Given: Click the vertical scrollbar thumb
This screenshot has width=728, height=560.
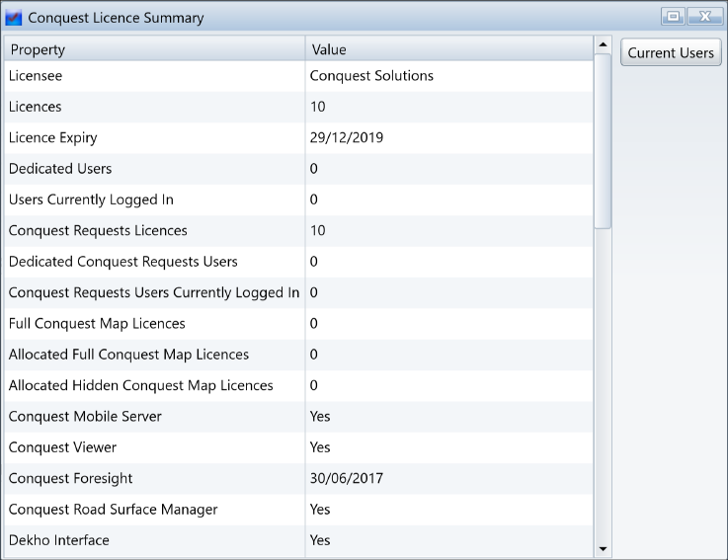Looking at the screenshot, I should coord(603,141).
